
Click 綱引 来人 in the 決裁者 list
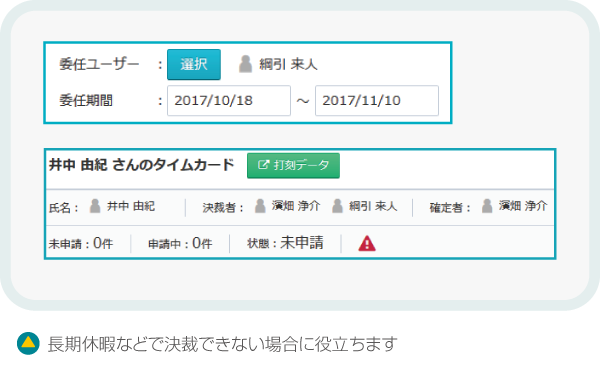[x=373, y=206]
